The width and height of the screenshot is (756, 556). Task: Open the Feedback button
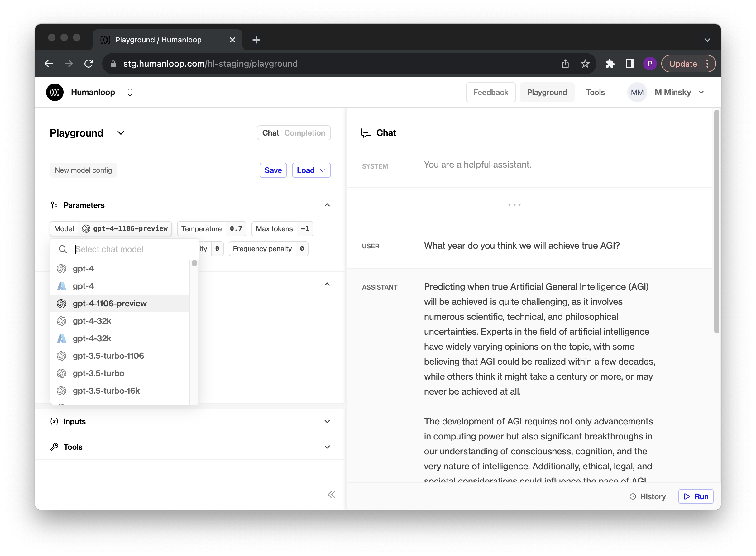click(x=490, y=92)
